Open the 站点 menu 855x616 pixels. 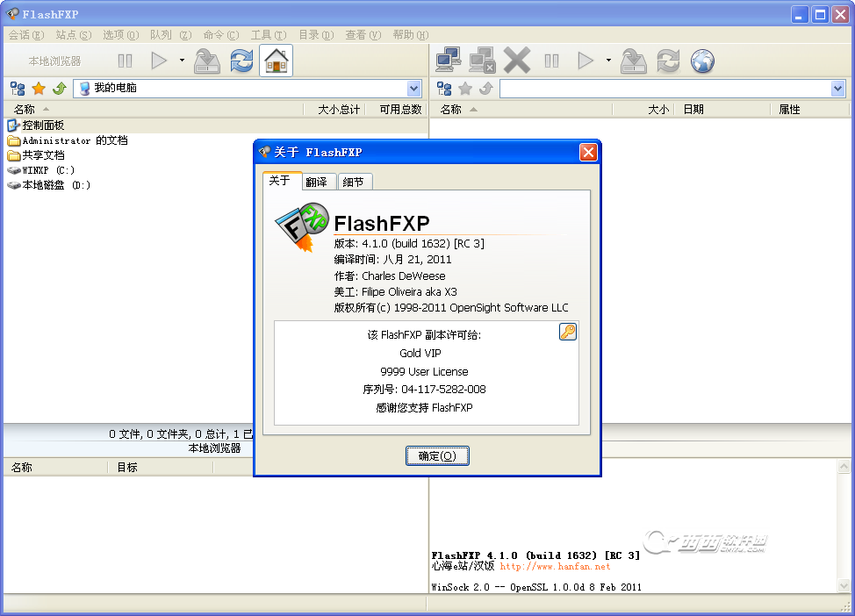[x=74, y=35]
